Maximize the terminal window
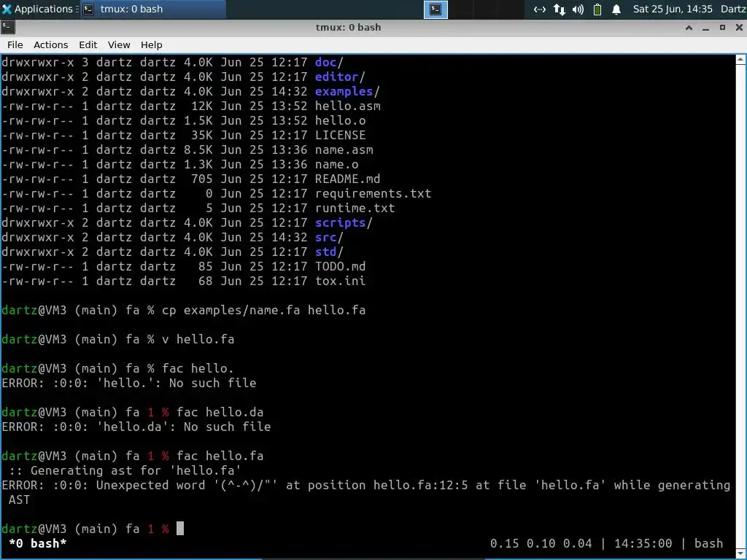 pyautogui.click(x=722, y=28)
